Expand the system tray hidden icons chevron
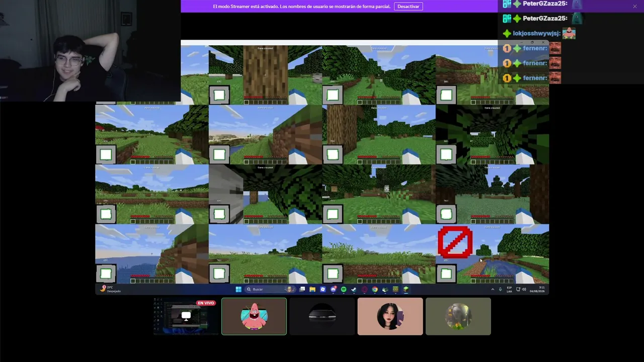 [x=493, y=289]
